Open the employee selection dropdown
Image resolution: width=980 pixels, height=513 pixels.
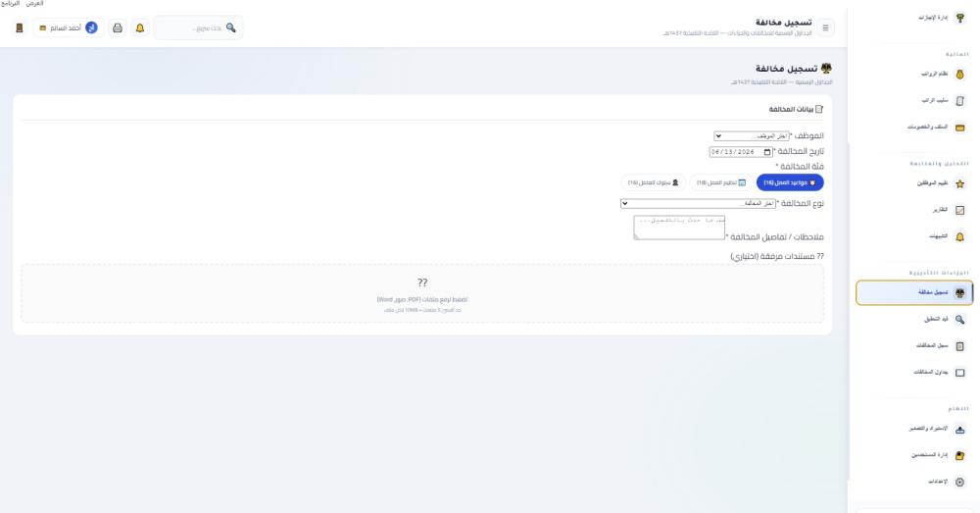click(x=752, y=135)
